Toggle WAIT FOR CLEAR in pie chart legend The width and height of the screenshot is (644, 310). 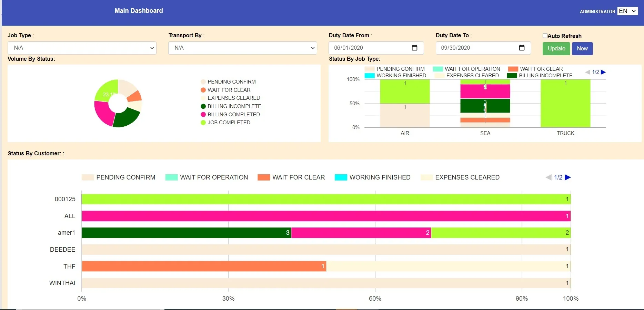[225, 90]
